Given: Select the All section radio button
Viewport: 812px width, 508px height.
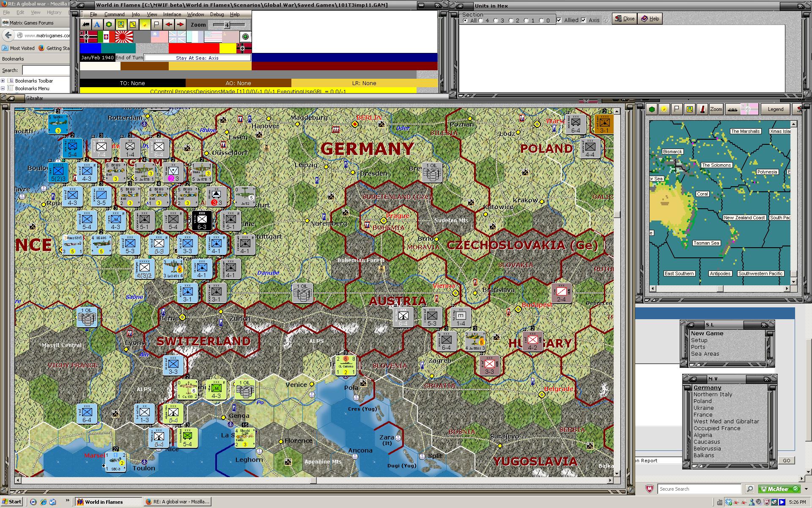Looking at the screenshot, I should pyautogui.click(x=465, y=20).
